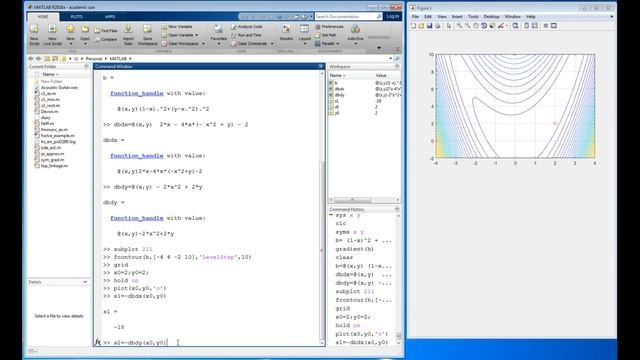Screen dimensions: 640x360
Task: Expand the Open Variable dropdown
Action: (x=197, y=35)
